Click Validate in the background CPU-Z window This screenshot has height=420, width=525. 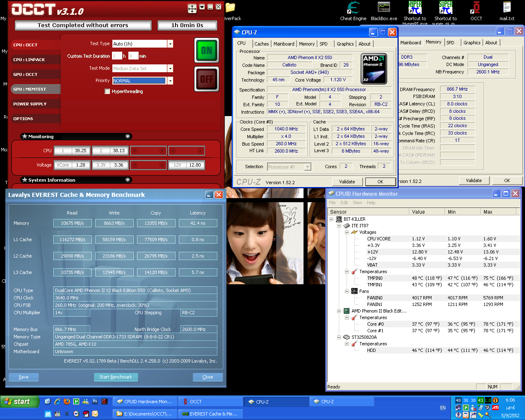(474, 180)
